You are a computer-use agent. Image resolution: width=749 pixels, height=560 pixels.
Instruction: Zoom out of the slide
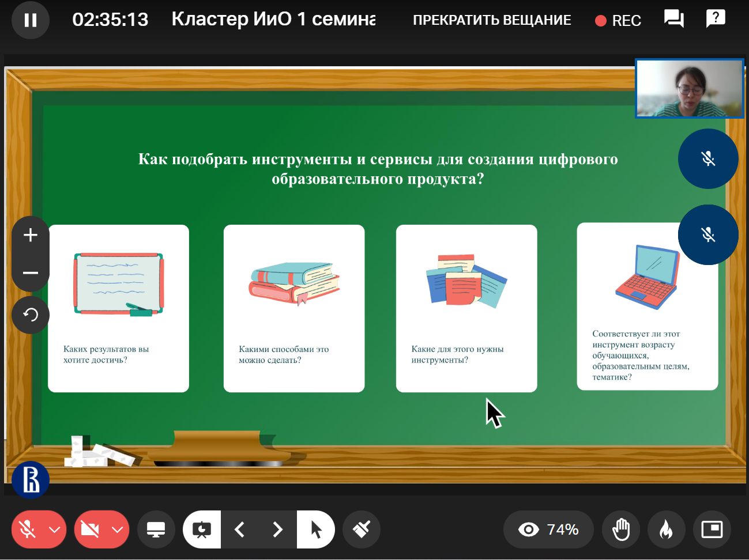31,273
